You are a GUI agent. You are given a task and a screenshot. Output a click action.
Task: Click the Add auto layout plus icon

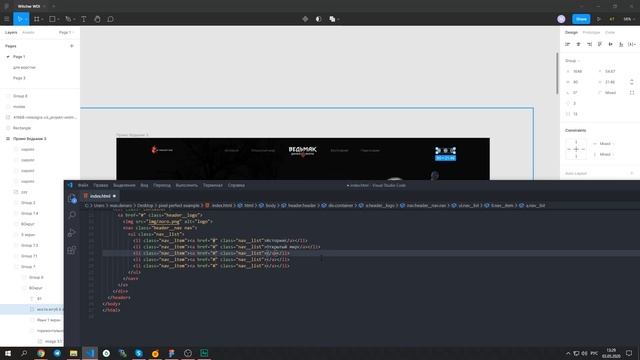632,173
